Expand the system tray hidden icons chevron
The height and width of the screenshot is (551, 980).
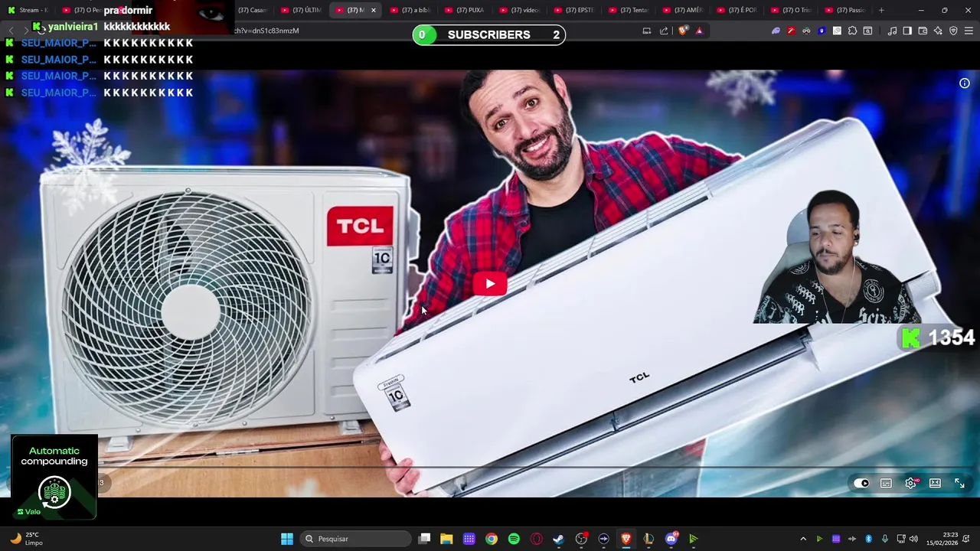pyautogui.click(x=803, y=539)
